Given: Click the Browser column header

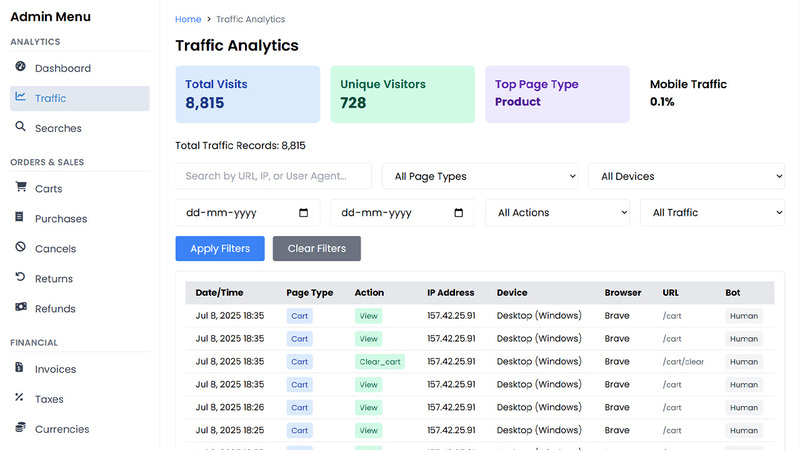Looking at the screenshot, I should click(x=623, y=293).
